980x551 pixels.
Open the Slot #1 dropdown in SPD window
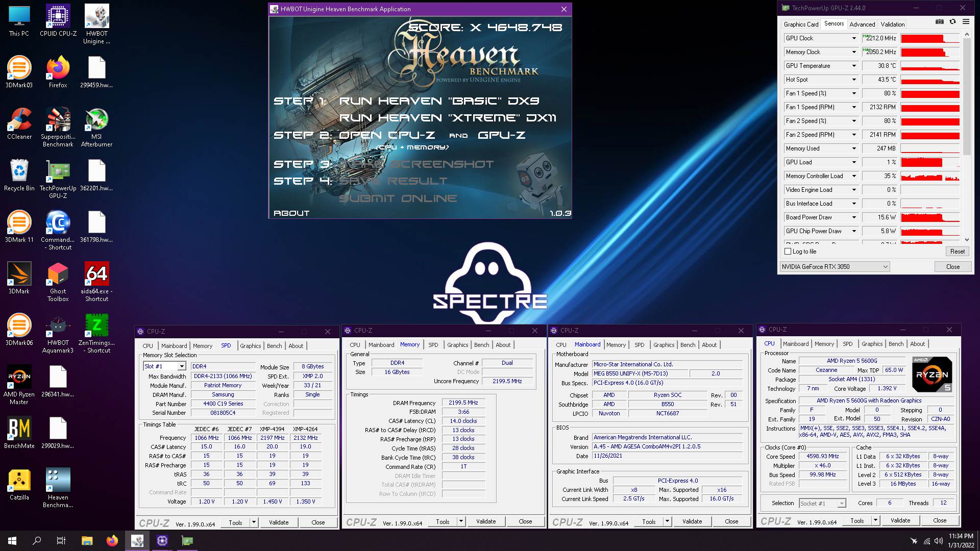point(181,366)
